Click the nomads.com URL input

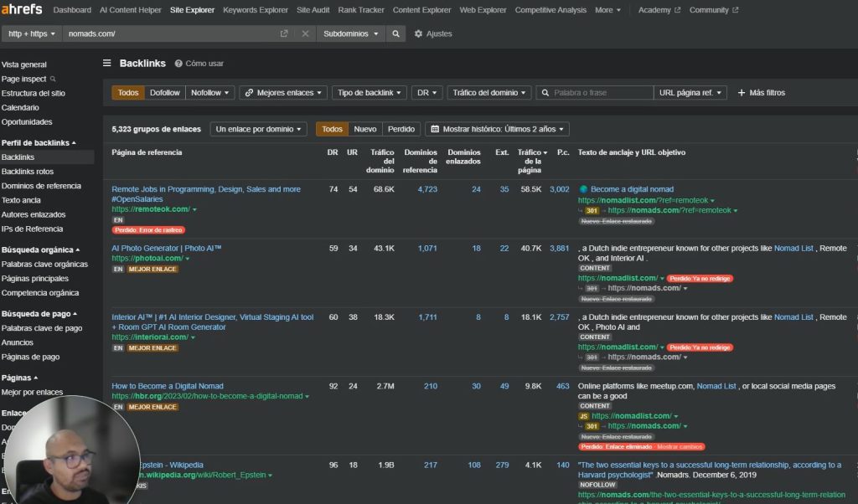(169, 33)
